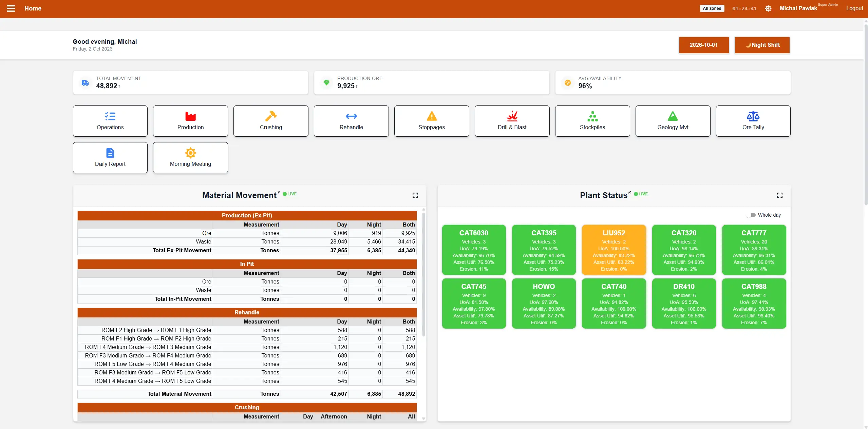This screenshot has width=868, height=429.
Task: Open Plant Status external link icon
Action: pyautogui.click(x=629, y=193)
